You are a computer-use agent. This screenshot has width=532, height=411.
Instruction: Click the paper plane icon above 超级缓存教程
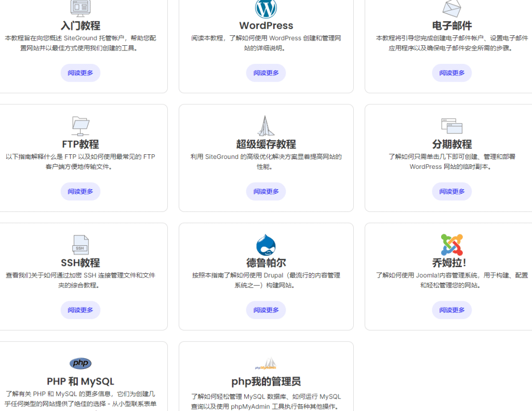[x=266, y=126]
